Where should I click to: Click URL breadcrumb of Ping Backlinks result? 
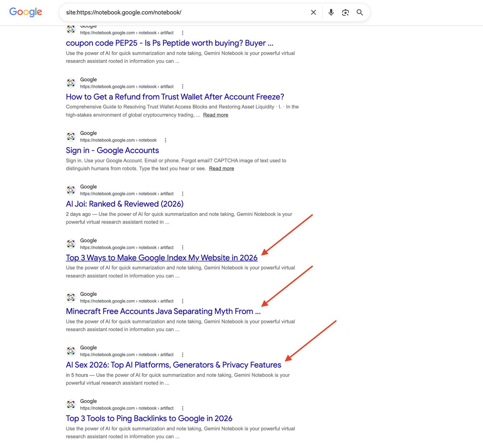click(x=127, y=408)
